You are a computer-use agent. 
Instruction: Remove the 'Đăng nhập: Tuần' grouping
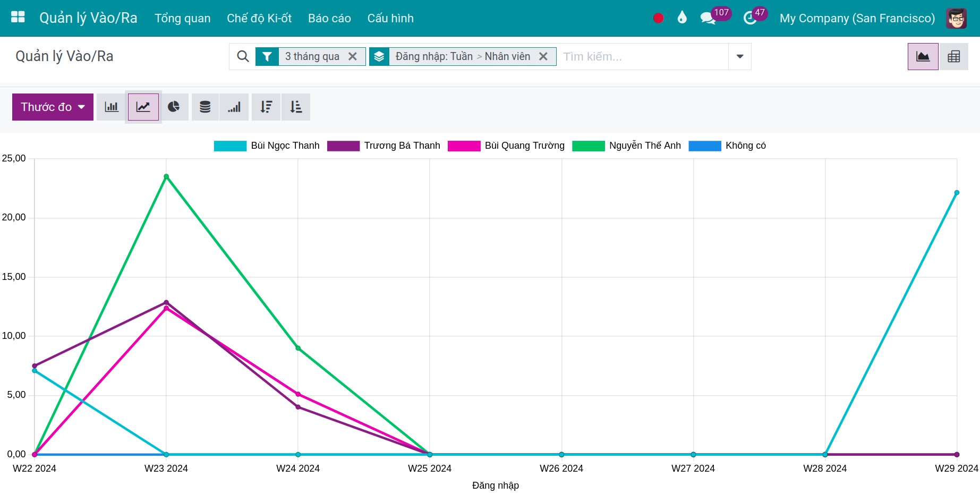tap(543, 56)
